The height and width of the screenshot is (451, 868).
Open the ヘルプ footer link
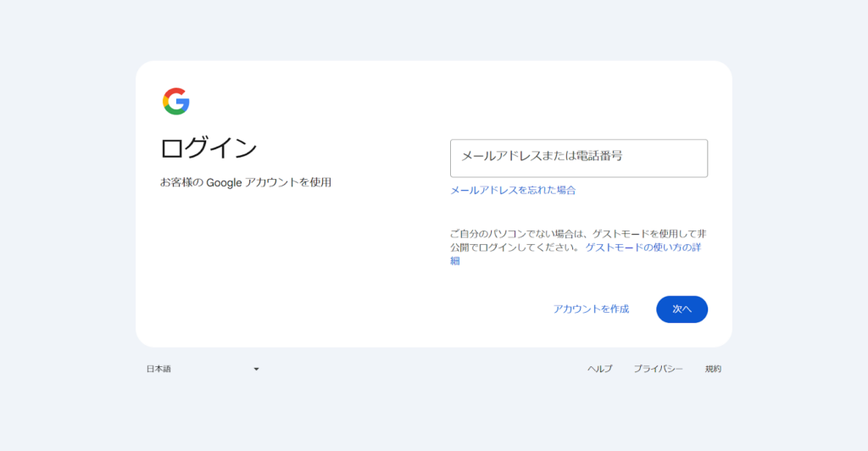coord(599,369)
